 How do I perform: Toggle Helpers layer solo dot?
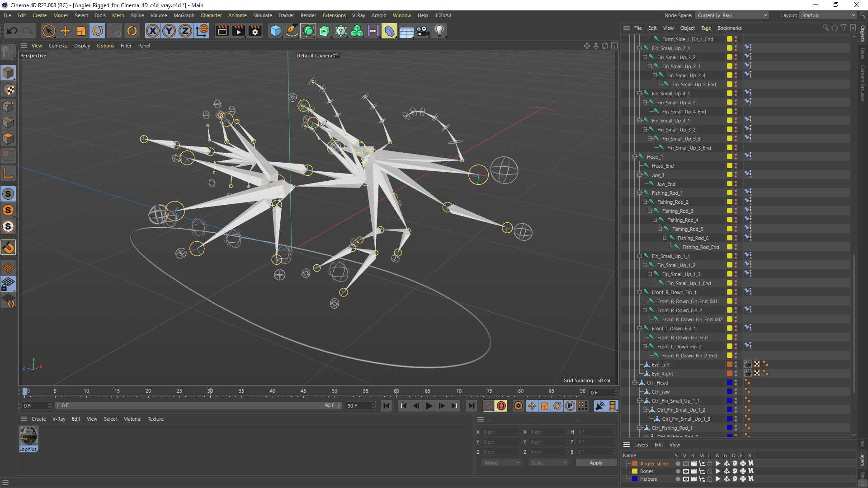pos(678,479)
